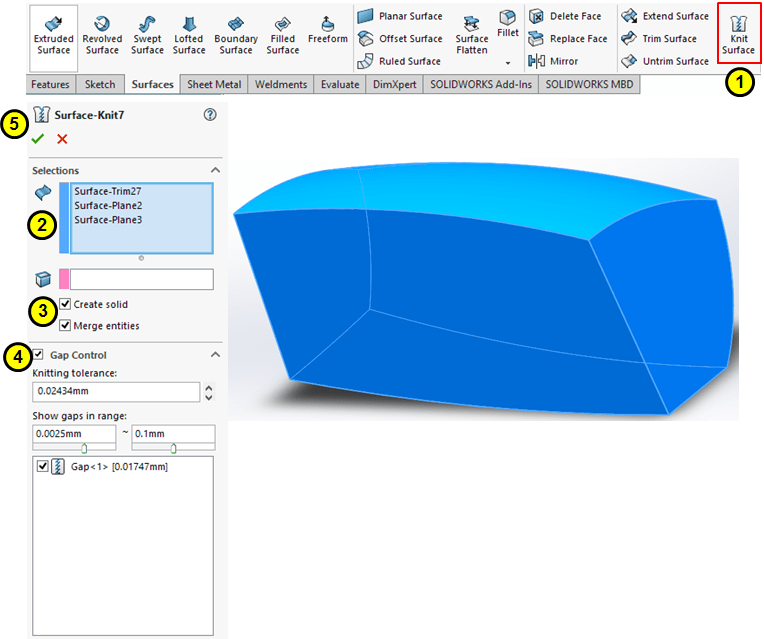Toggle the Merge entities checkbox

66,325
